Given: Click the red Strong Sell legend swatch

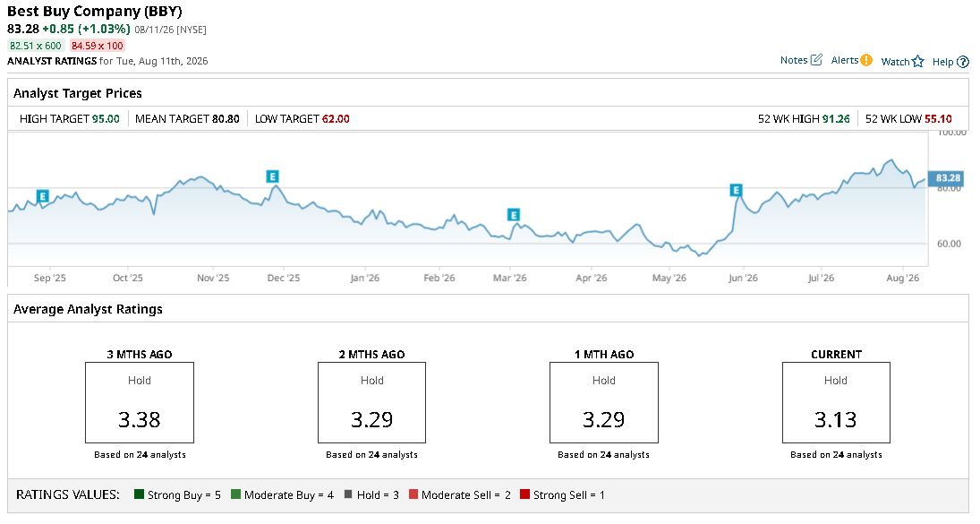Looking at the screenshot, I should [525, 494].
